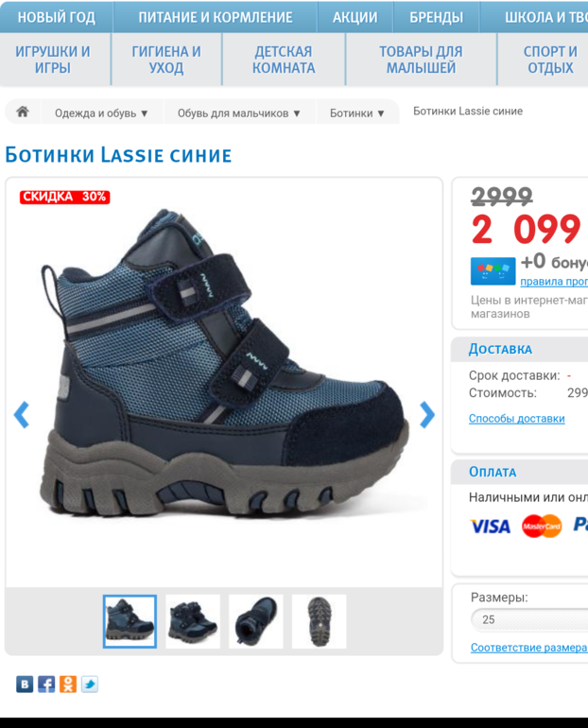Open Соответствие размера link
588x728 pixels.
529,648
